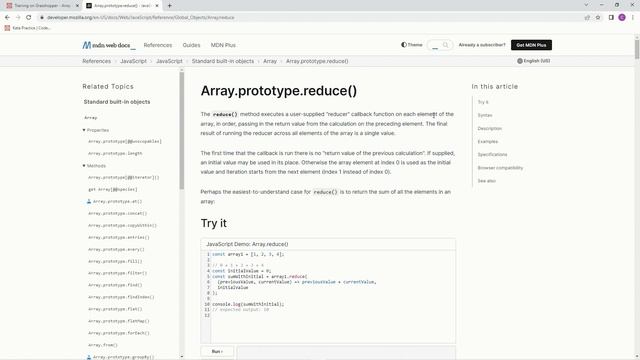Jump to Specifications section

click(x=492, y=155)
